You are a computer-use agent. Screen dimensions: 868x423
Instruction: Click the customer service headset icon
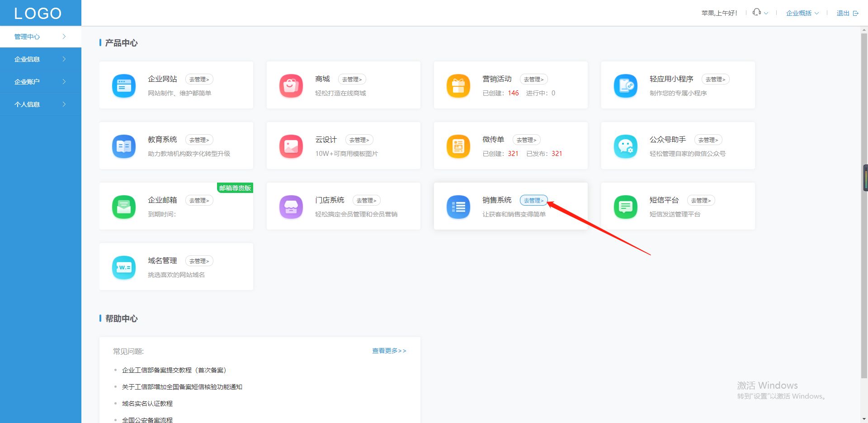[756, 12]
